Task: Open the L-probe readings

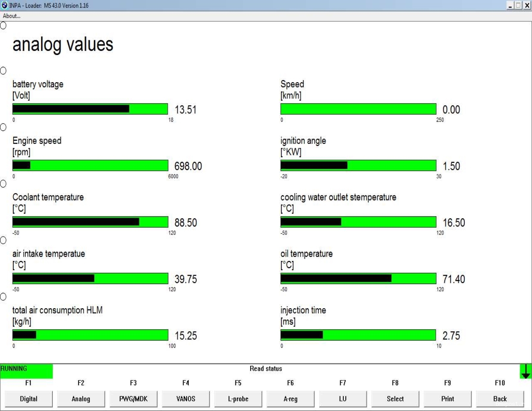Action: click(x=238, y=399)
